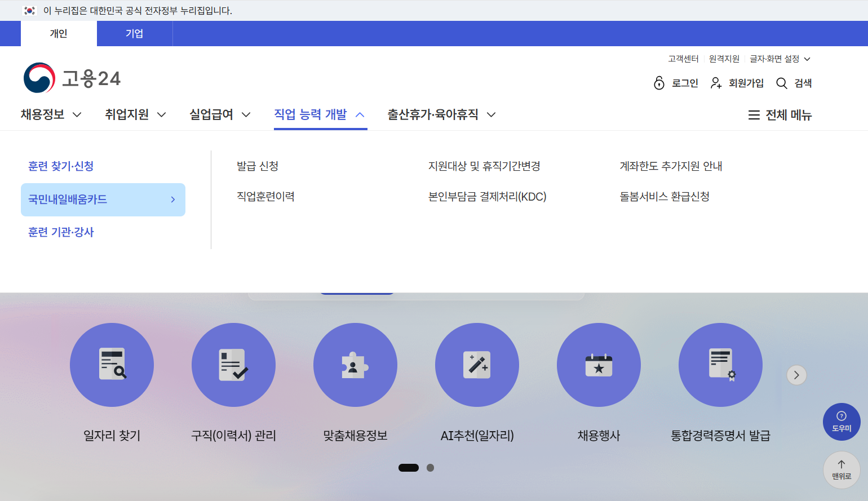Expand the 채용정보 menu
This screenshot has width=868, height=501.
[51, 114]
